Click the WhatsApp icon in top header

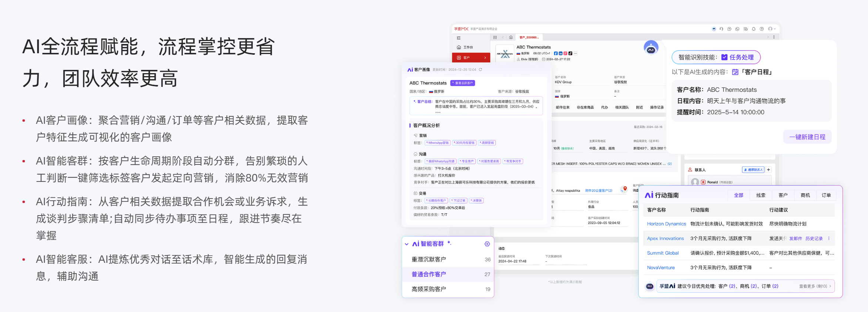tap(737, 29)
